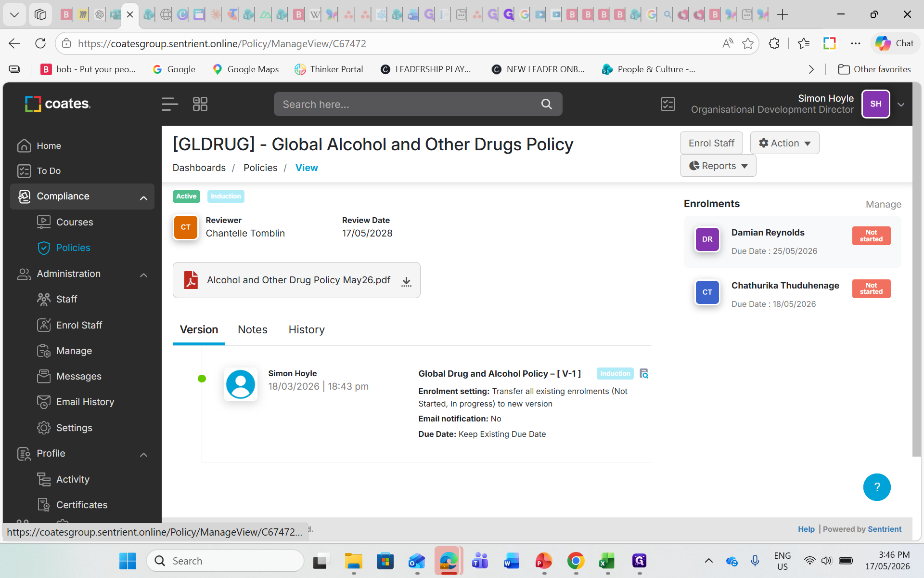Open browser settings three-dots menu
Image resolution: width=924 pixels, height=578 pixels.
855,43
